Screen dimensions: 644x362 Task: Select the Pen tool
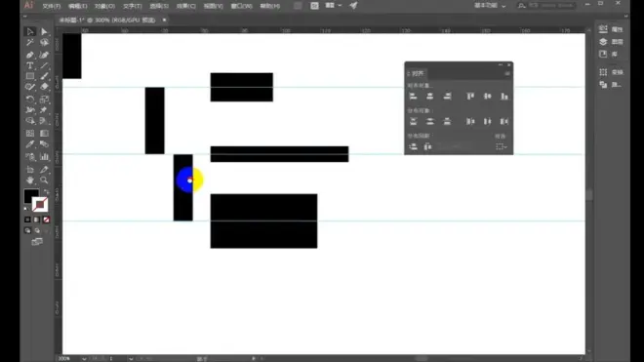point(30,55)
